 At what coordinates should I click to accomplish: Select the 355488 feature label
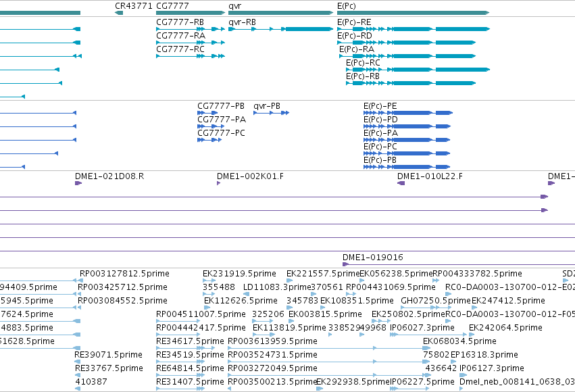219,287
